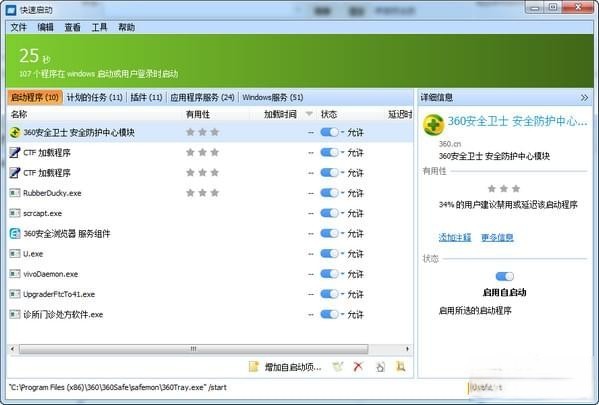Click the large 360 logo in details panel
Viewport: 599px width, 405px height.
pyautogui.click(x=433, y=125)
